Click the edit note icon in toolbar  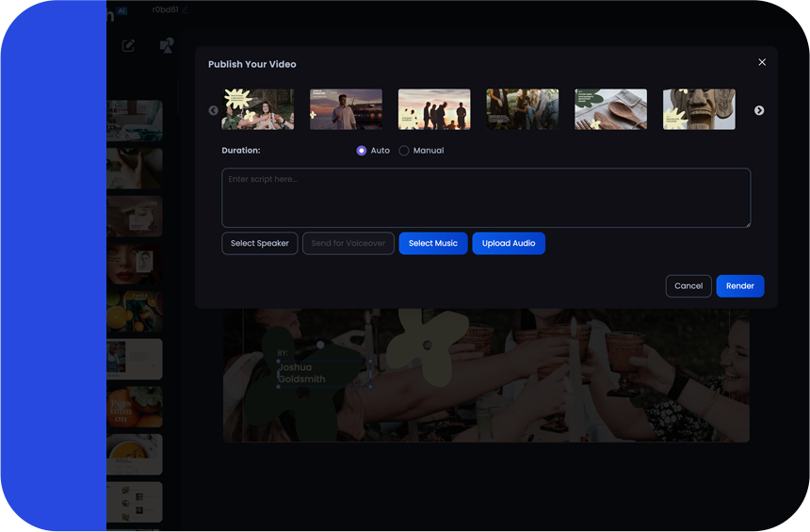pyautogui.click(x=128, y=45)
